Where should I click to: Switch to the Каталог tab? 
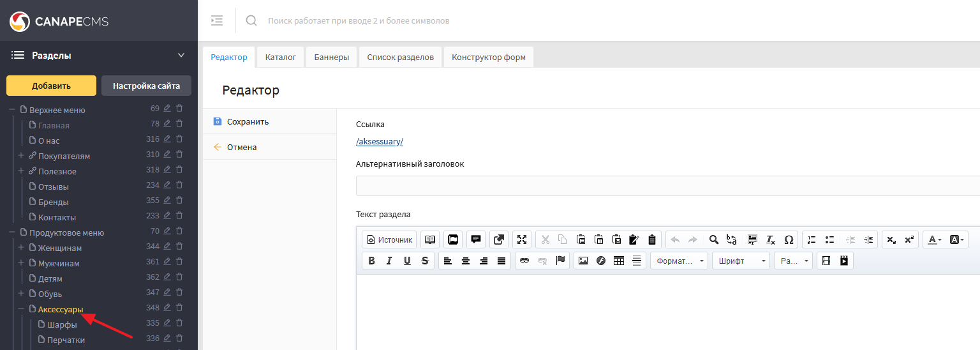pyautogui.click(x=281, y=57)
